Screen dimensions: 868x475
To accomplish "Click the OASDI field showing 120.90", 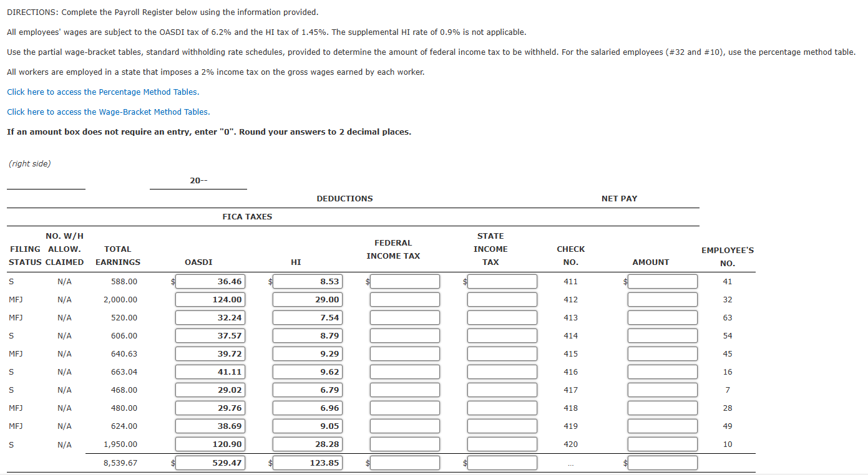I will [210, 444].
